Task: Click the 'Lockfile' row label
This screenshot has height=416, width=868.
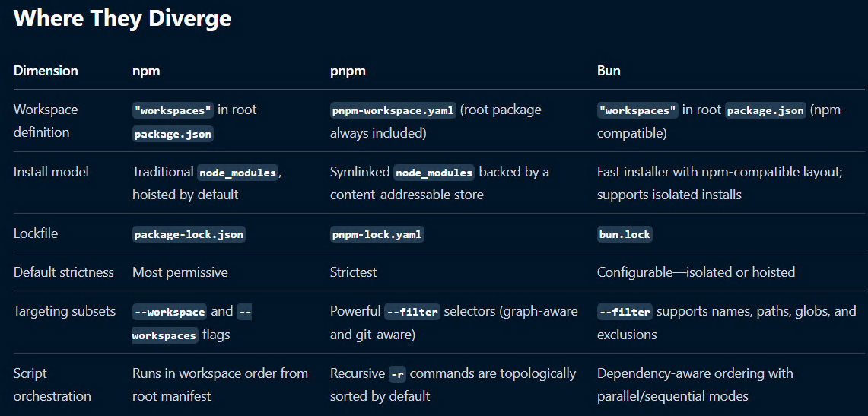Action: (36, 233)
